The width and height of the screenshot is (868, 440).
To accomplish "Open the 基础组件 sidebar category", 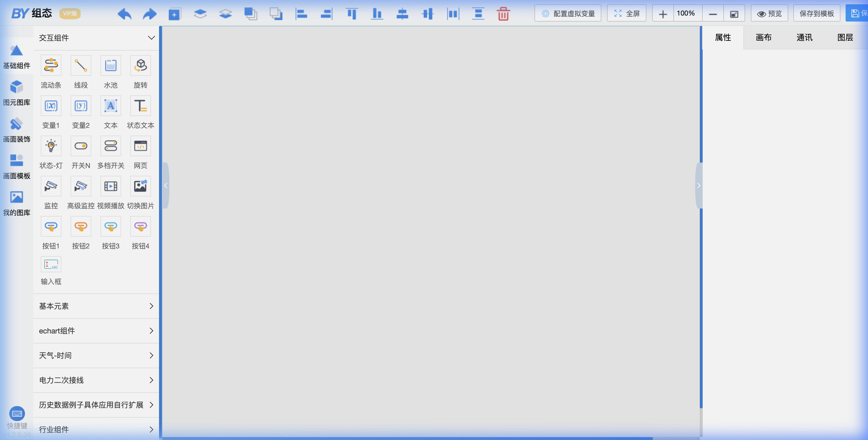I will point(17,57).
